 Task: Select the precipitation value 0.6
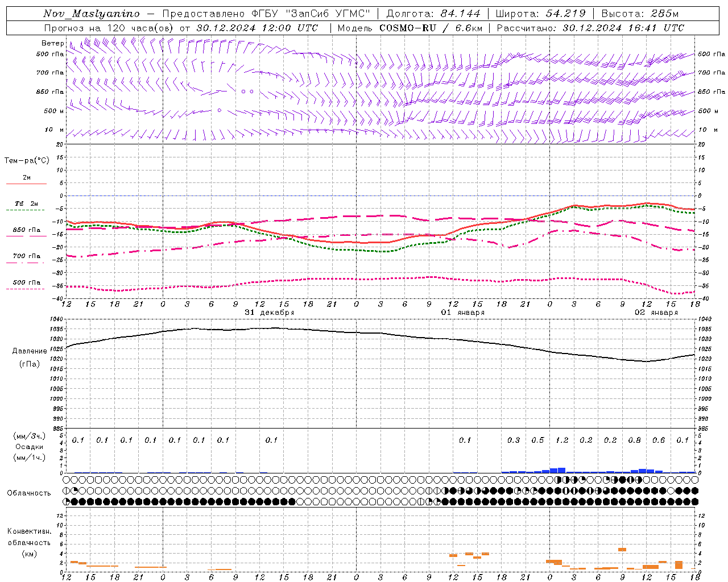pos(659,440)
